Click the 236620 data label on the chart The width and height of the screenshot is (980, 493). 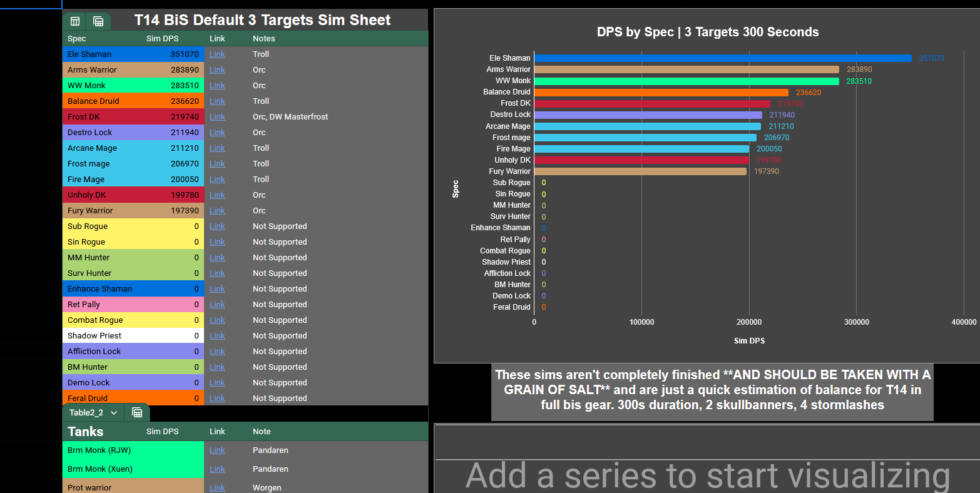[x=809, y=93]
